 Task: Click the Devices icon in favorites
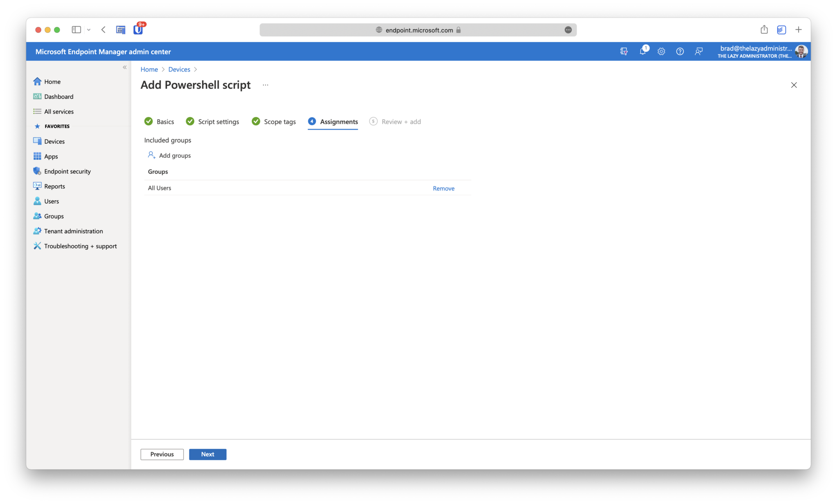coord(37,141)
